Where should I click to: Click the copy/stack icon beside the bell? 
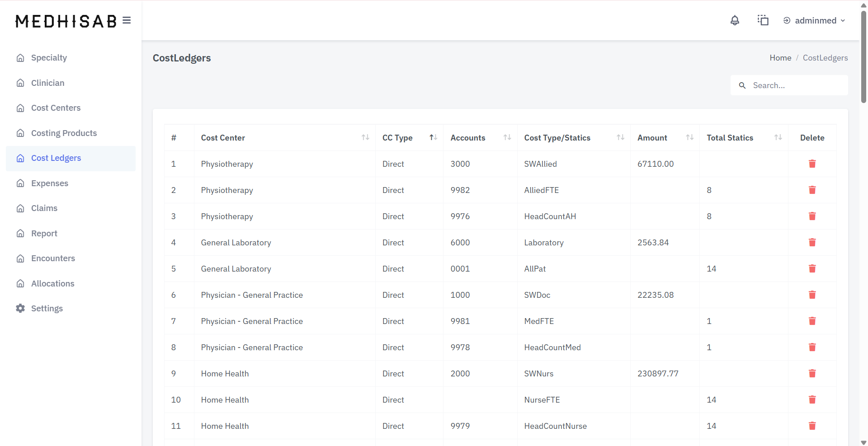[763, 20]
